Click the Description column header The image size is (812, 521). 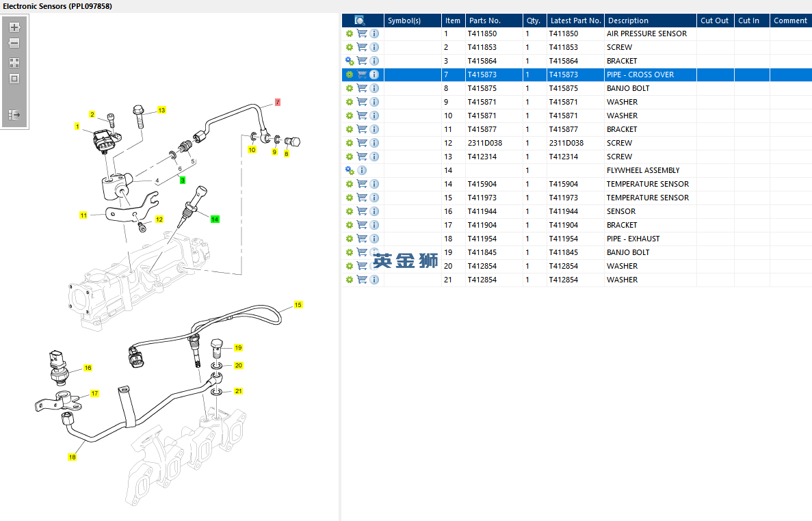pyautogui.click(x=628, y=21)
